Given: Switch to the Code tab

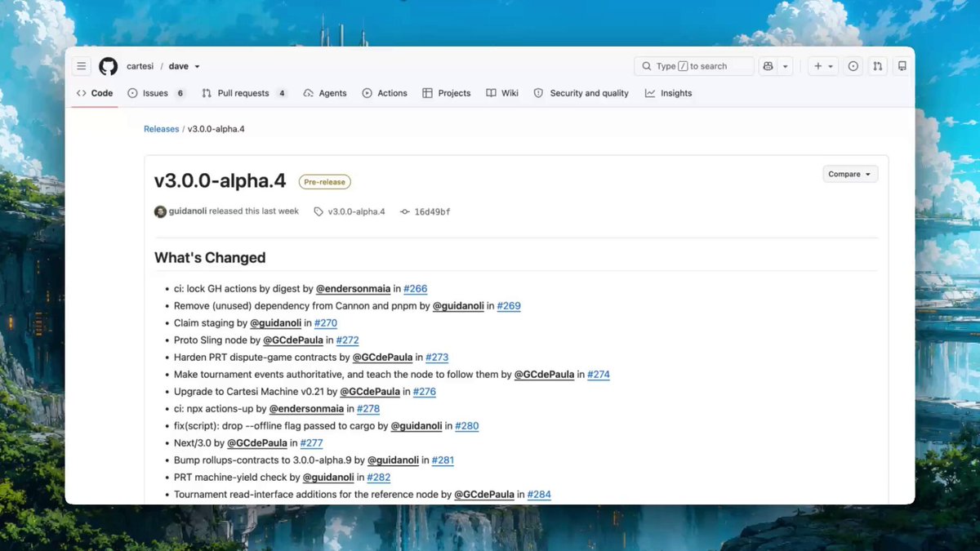Looking at the screenshot, I should coord(95,93).
